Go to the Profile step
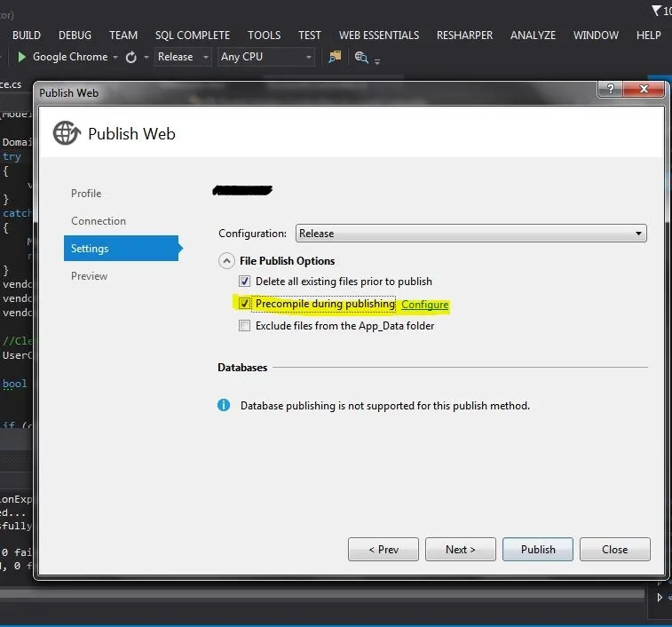672x627 pixels. tap(86, 194)
